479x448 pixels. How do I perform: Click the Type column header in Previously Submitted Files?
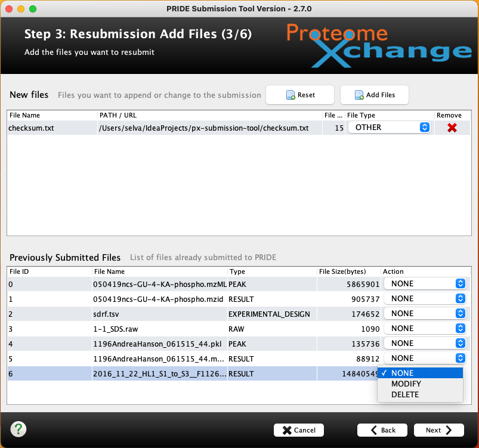(272, 271)
